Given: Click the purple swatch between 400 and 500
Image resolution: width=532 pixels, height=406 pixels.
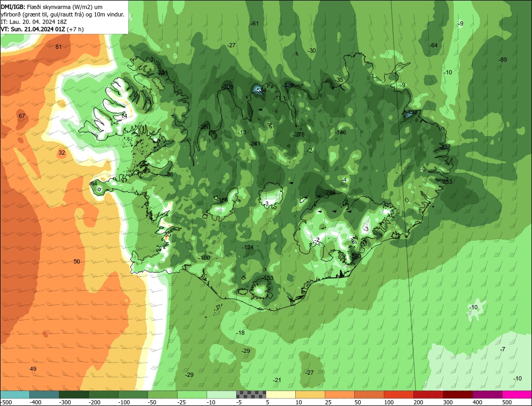Looking at the screenshot, I should point(487,395).
